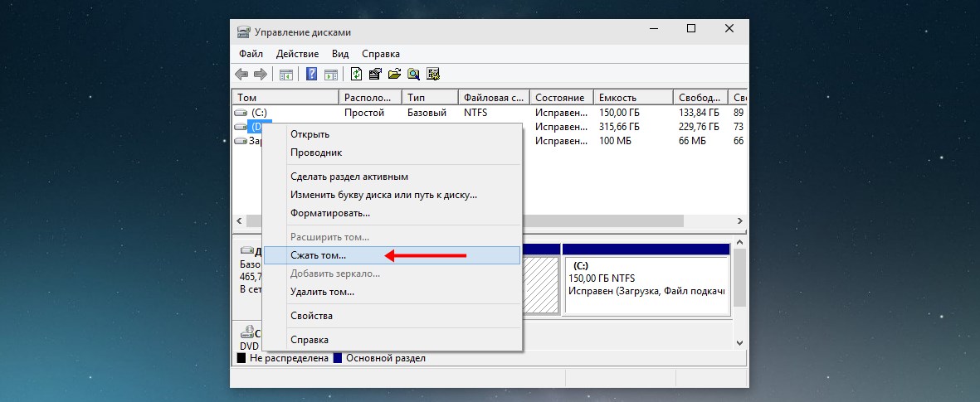Click the blue Help question mark icon

click(x=312, y=74)
